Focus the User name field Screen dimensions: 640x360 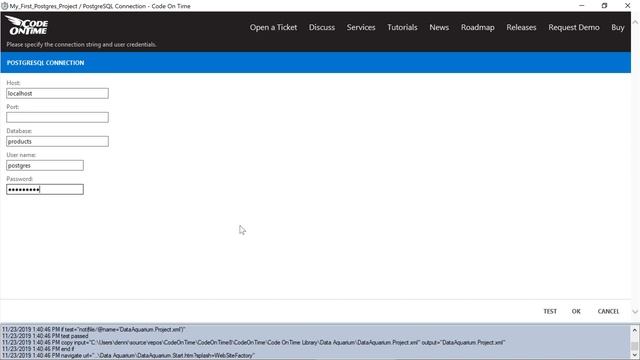pyautogui.click(x=45, y=165)
